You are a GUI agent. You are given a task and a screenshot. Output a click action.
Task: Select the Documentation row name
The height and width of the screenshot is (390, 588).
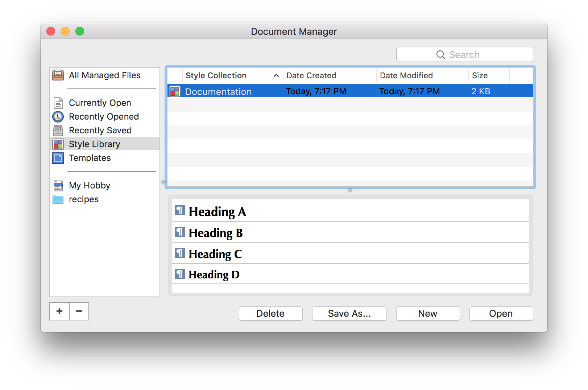[x=218, y=91]
